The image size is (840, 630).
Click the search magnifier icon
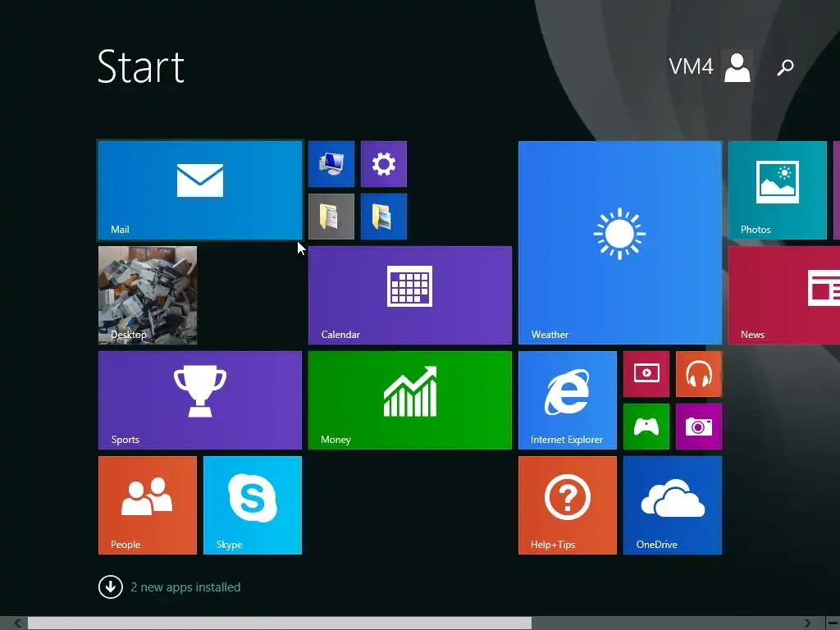tap(785, 67)
